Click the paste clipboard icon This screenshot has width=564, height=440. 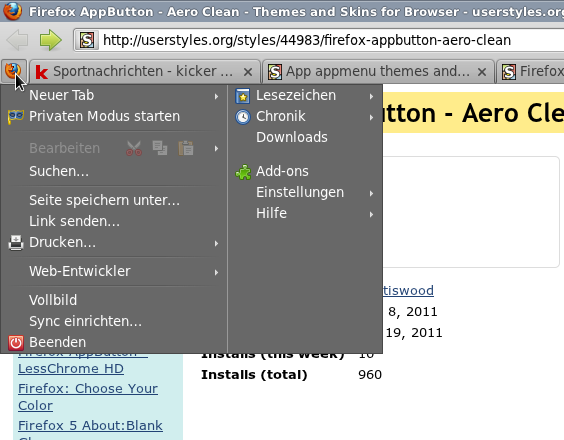[x=186, y=148]
